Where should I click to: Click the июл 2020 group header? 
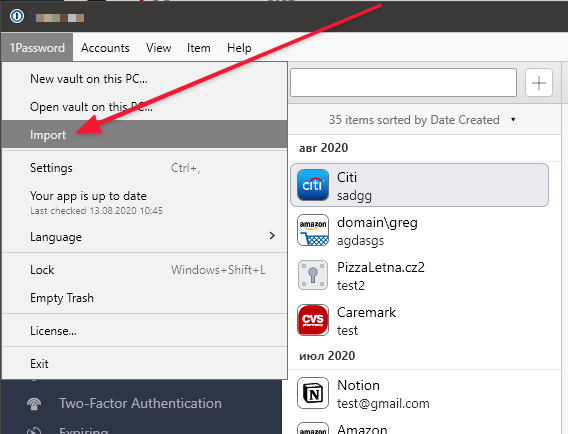(x=327, y=356)
